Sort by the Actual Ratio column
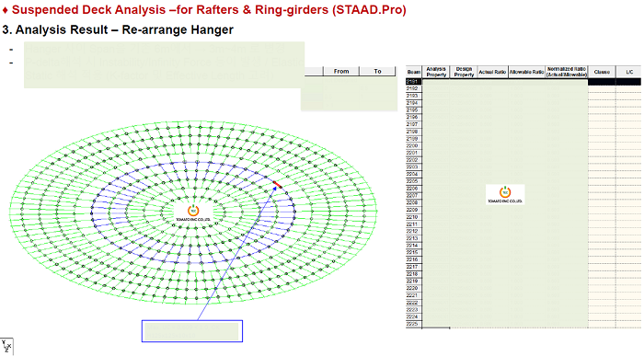The width and height of the screenshot is (644, 356). click(x=492, y=72)
